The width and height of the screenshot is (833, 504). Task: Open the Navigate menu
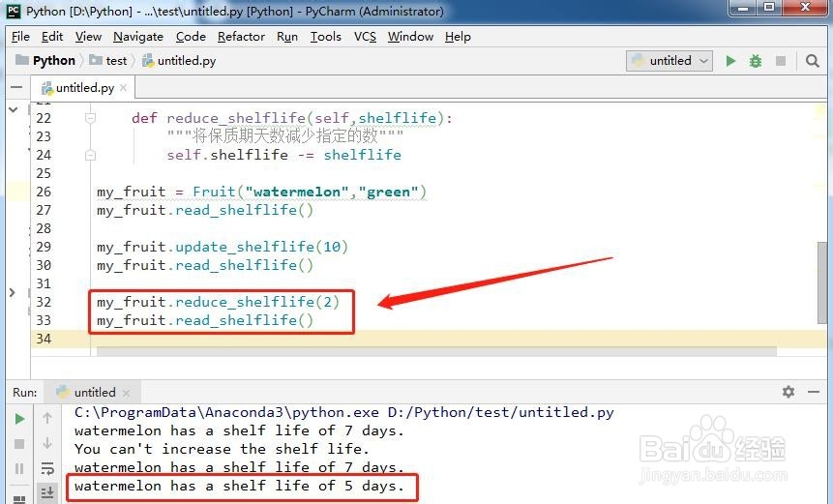click(138, 37)
